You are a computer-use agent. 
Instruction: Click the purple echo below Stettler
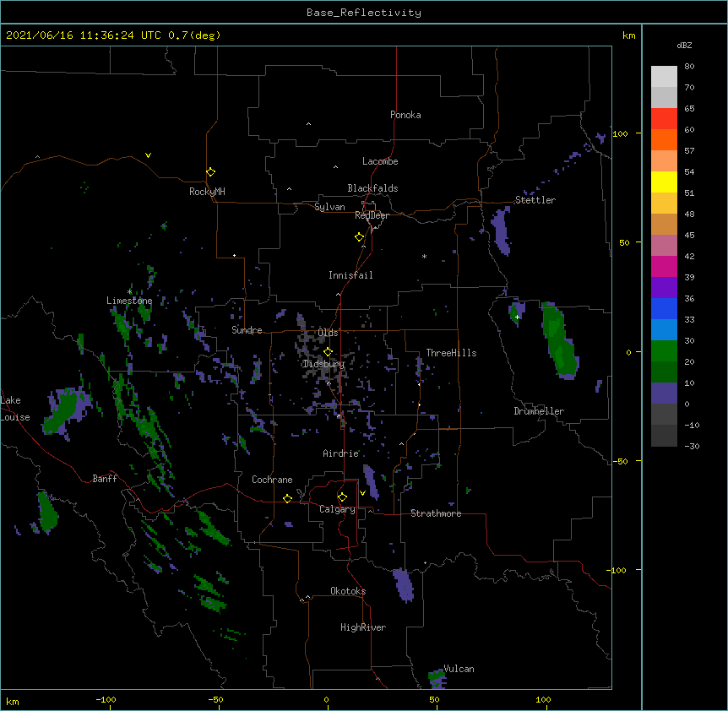tap(501, 231)
